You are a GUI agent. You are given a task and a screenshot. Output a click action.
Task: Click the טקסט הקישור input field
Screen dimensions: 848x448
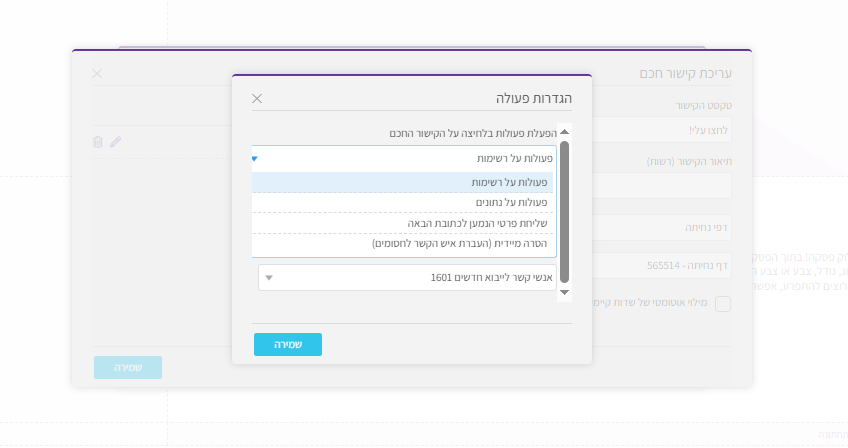pyautogui.click(x=662, y=130)
